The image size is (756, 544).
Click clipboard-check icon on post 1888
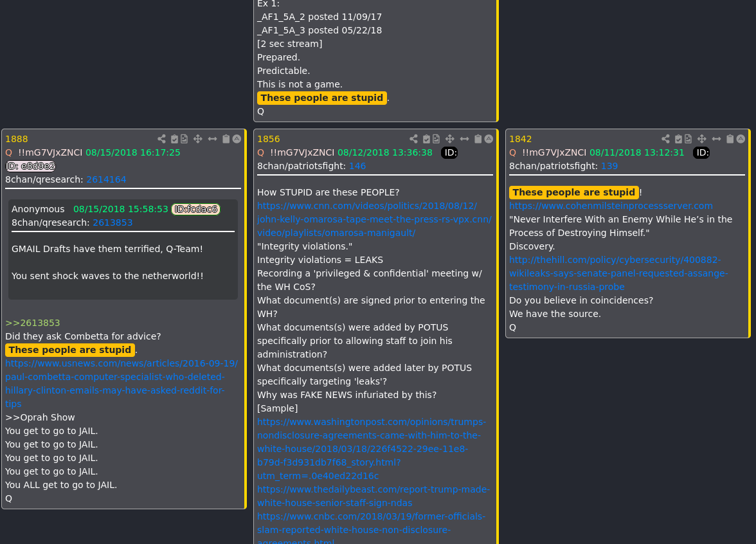pyautogui.click(x=175, y=139)
